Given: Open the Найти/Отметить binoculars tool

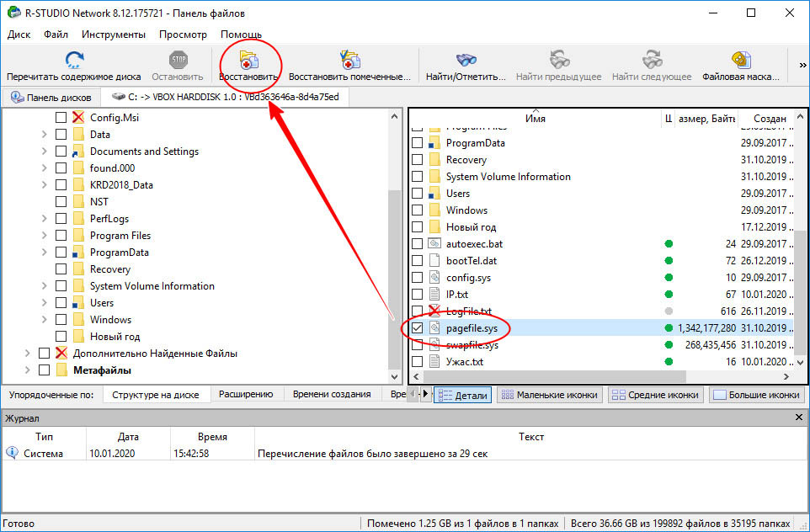Looking at the screenshot, I should (466, 66).
